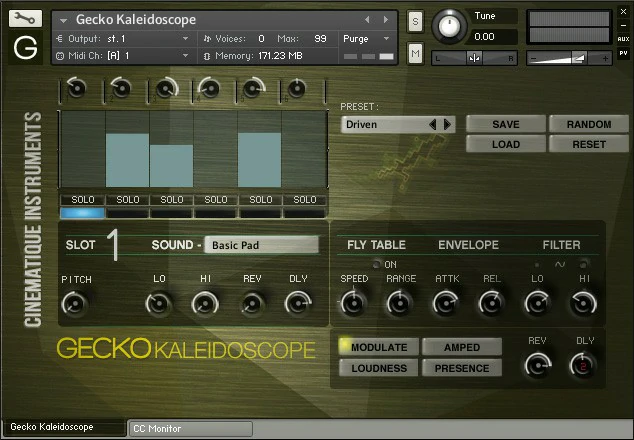Open the wrench instrument edit mode
Screen dimensions: 634x440
(x=25, y=19)
